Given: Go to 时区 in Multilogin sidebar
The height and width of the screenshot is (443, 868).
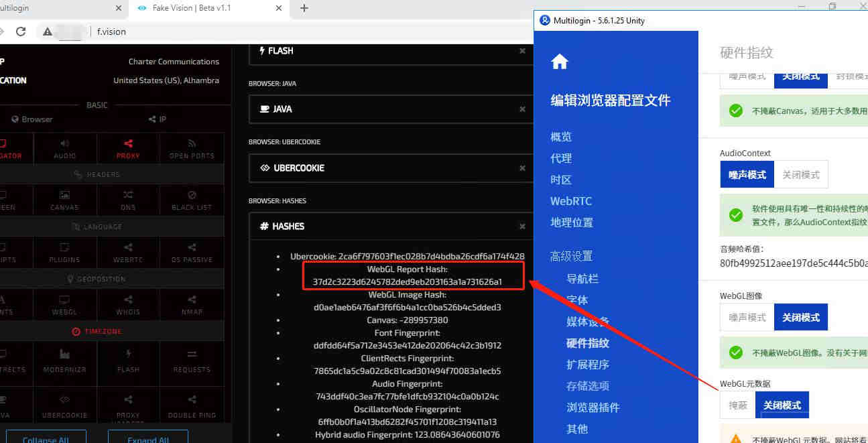Looking at the screenshot, I should [561, 180].
